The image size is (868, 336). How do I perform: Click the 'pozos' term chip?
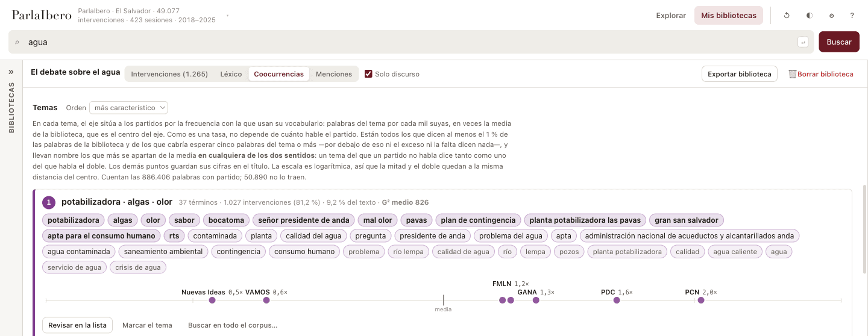[x=569, y=252]
